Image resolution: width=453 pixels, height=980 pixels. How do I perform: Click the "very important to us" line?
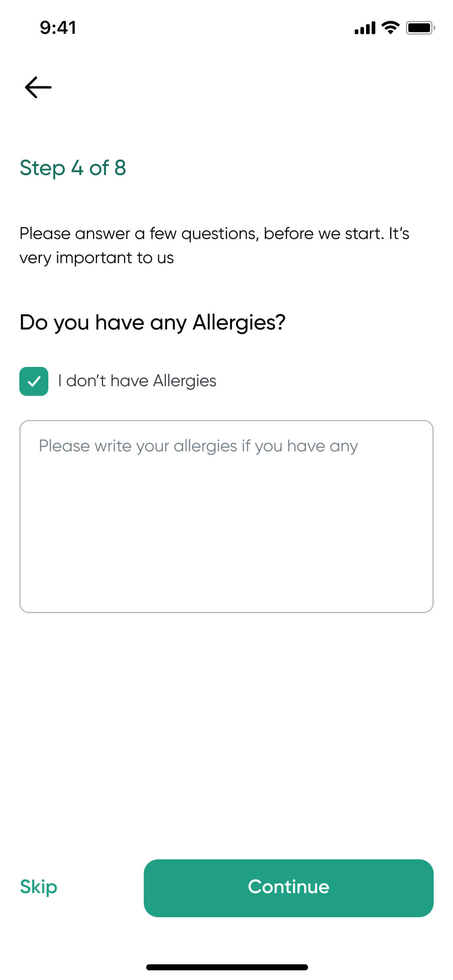97,258
